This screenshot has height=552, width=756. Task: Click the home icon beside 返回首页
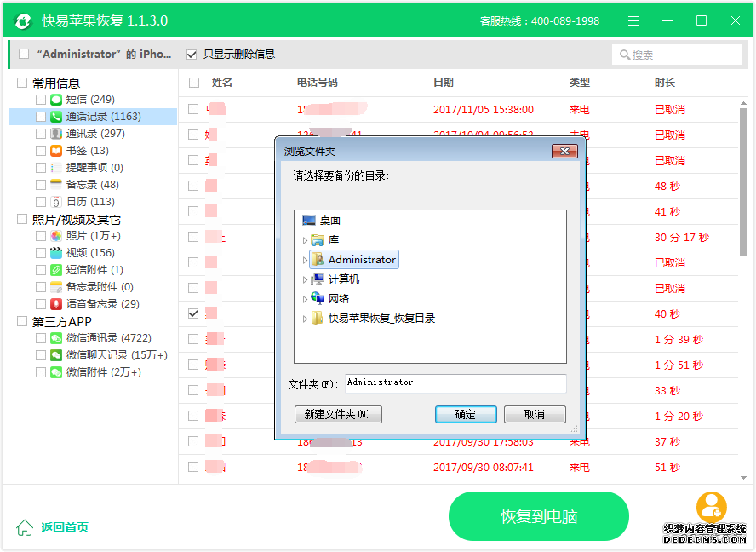point(25,527)
